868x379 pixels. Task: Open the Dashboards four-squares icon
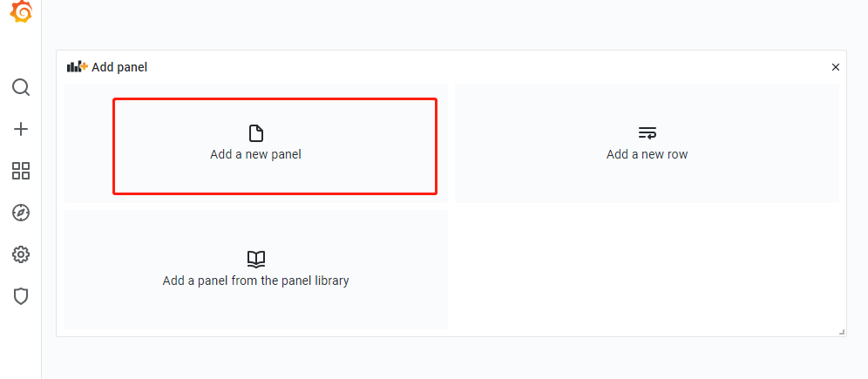[21, 171]
